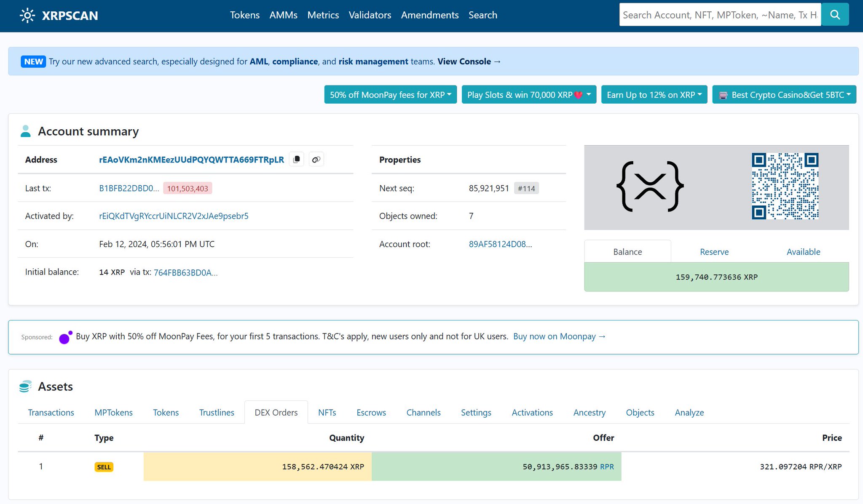Image resolution: width=863 pixels, height=504 pixels.
Task: Switch to the Trustlines tab
Action: (217, 413)
